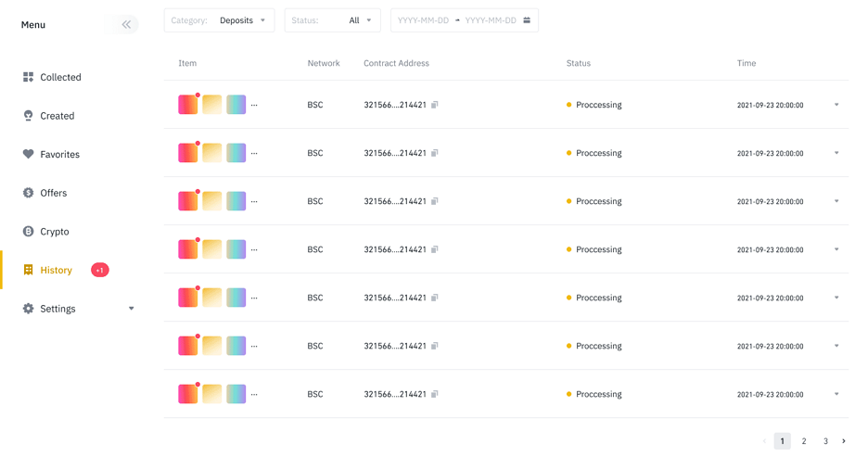Expand details of the last transaction row
This screenshot has height=457, width=868.
(x=836, y=394)
